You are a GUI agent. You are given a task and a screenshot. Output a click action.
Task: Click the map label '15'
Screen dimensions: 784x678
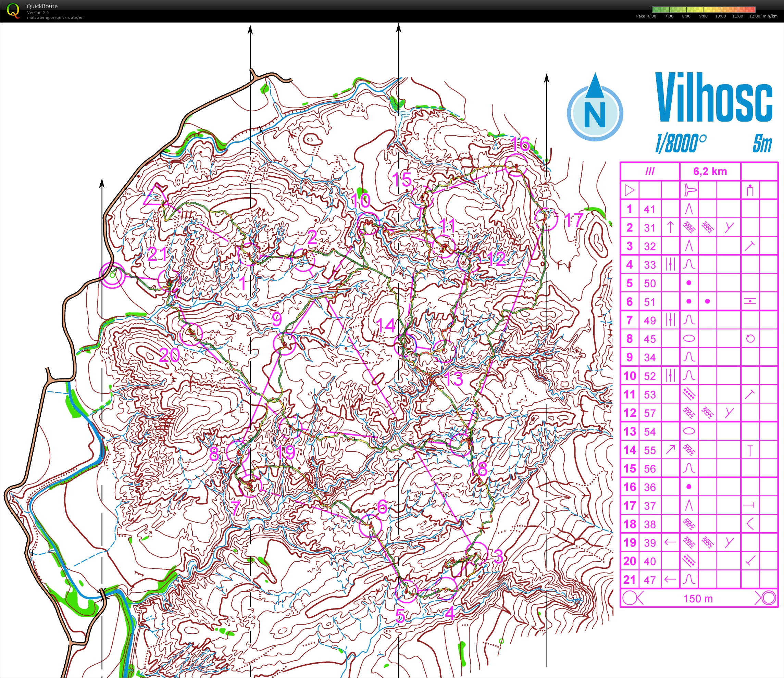[x=401, y=179]
